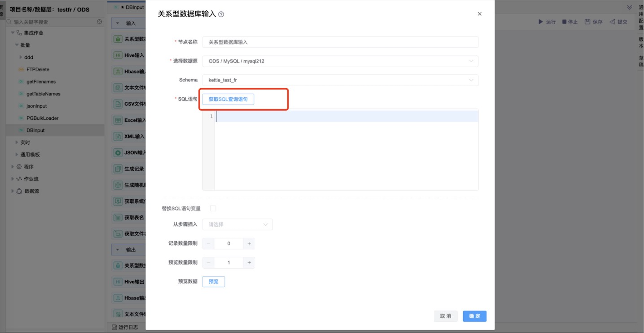Click the 提交 submit icon
The height and width of the screenshot is (333, 644).
pyautogui.click(x=612, y=22)
